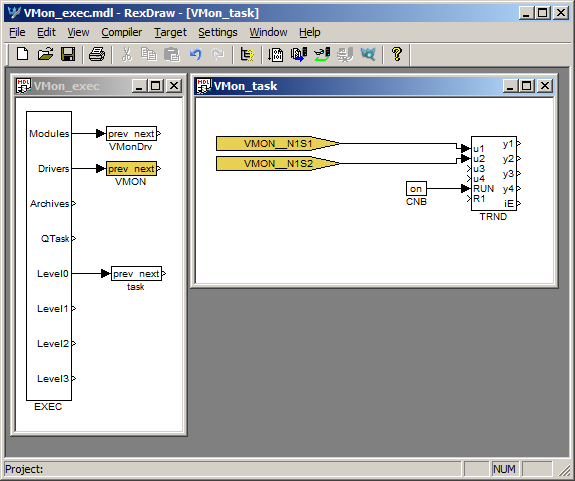Image resolution: width=575 pixels, height=481 pixels.
Task: Click the binary numbers toolbar icon
Action: (x=275, y=54)
